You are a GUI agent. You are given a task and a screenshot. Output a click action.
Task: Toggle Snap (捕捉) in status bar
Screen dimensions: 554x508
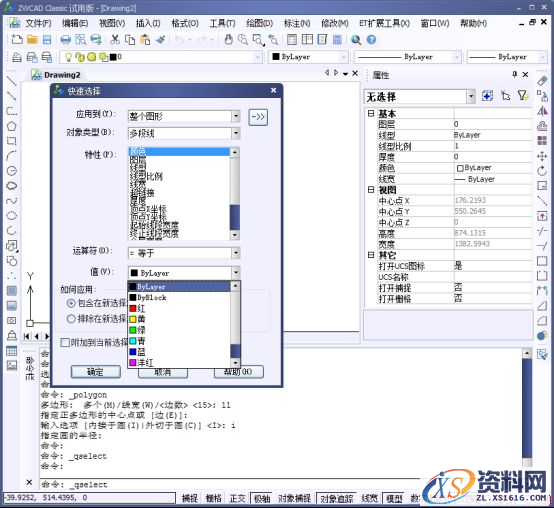tap(190, 498)
